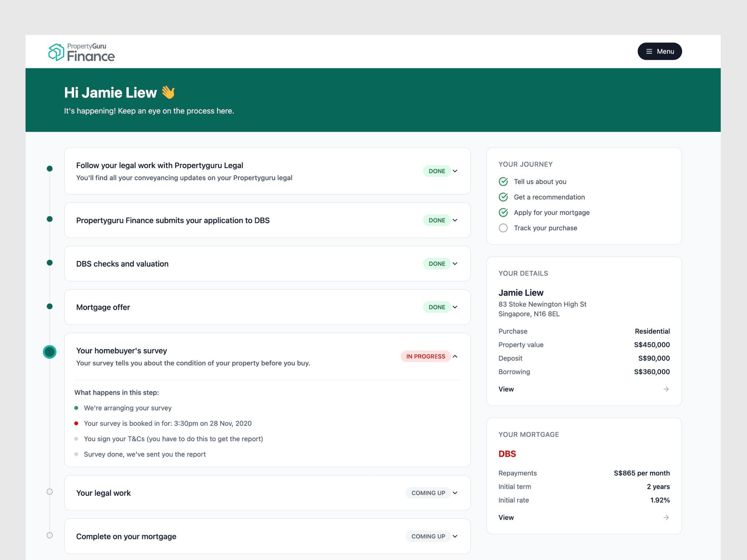The height and width of the screenshot is (560, 747).
Task: Click the IN PROGRESS status badge
Action: click(426, 356)
